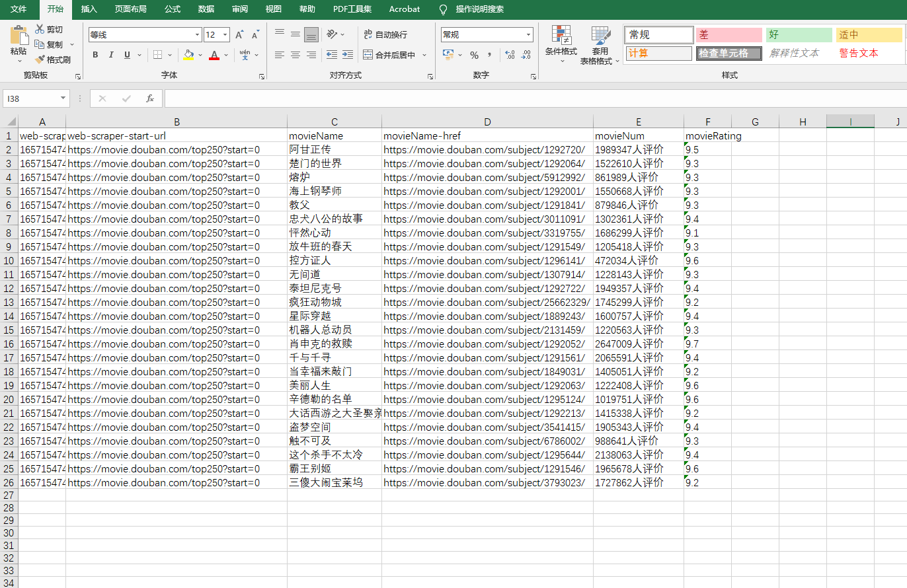
Task: Click the accounting number format icon
Action: 448,55
